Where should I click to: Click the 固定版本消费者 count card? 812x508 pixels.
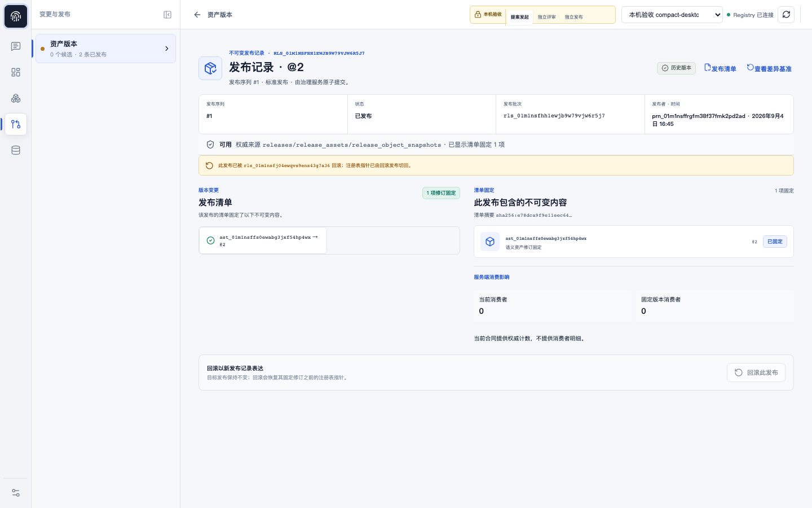[714, 306]
